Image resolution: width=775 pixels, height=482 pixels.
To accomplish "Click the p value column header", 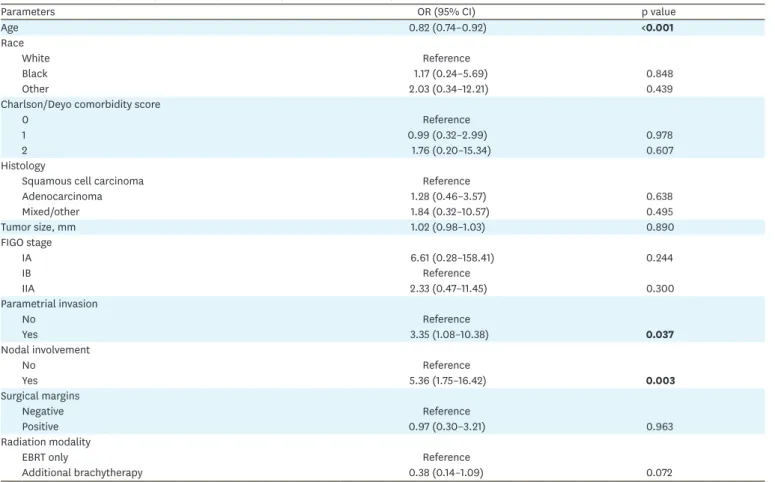I will (x=659, y=12).
